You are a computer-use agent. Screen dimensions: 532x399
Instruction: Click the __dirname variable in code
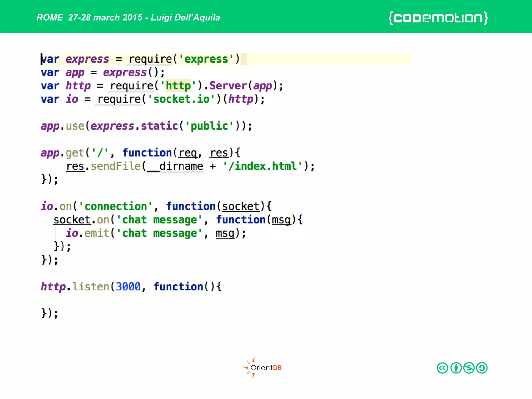click(175, 166)
